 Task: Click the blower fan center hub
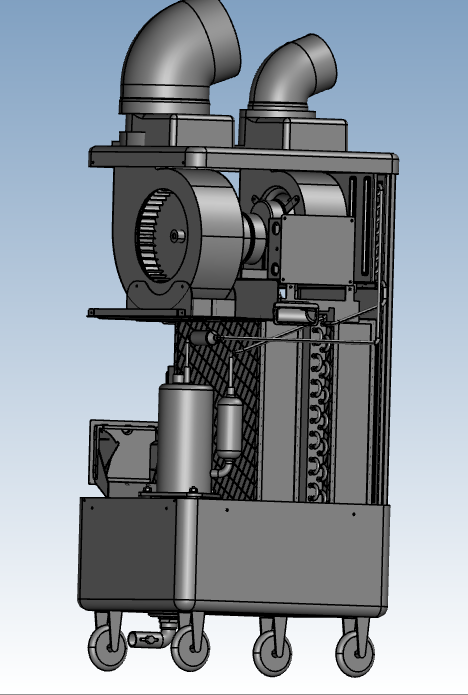point(177,236)
